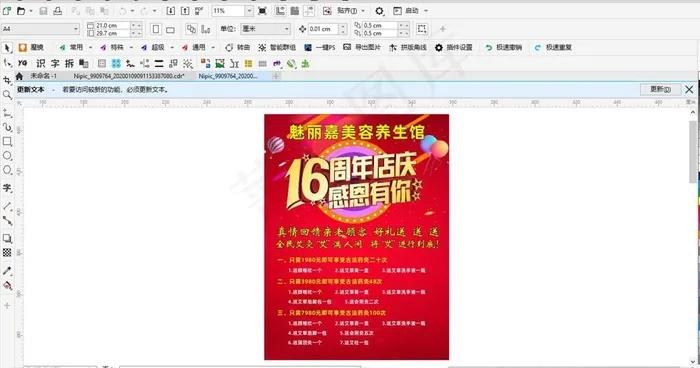Toggle show guidelines button
Image resolution: width=700 pixels, height=368 pixels.
click(308, 11)
